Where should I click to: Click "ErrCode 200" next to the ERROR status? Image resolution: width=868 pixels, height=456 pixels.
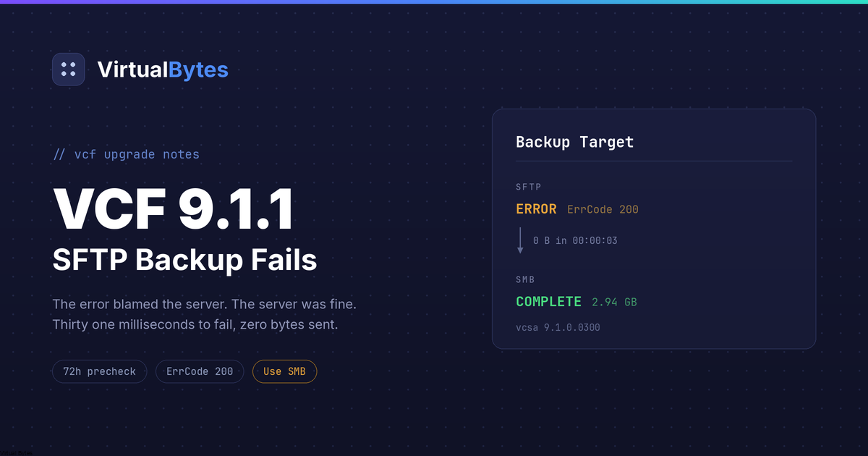(x=603, y=210)
